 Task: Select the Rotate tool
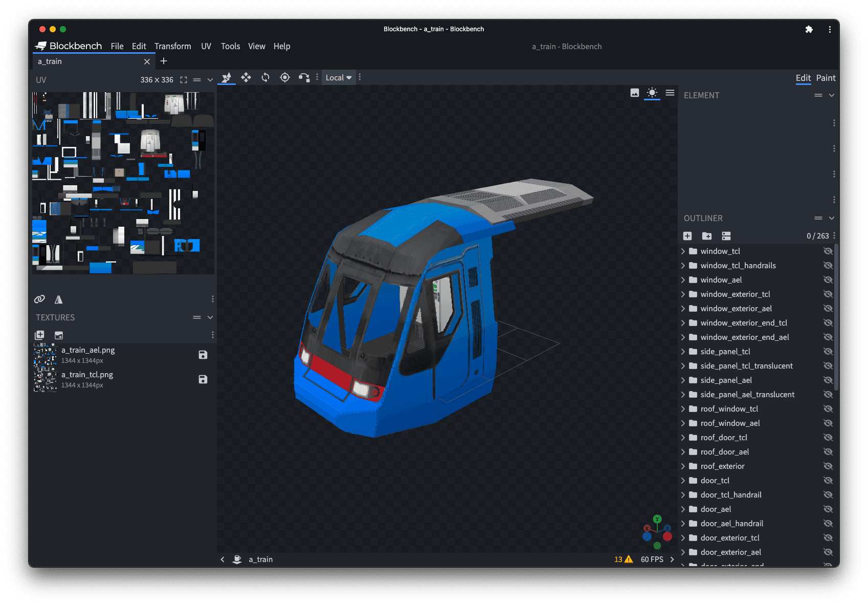click(265, 77)
